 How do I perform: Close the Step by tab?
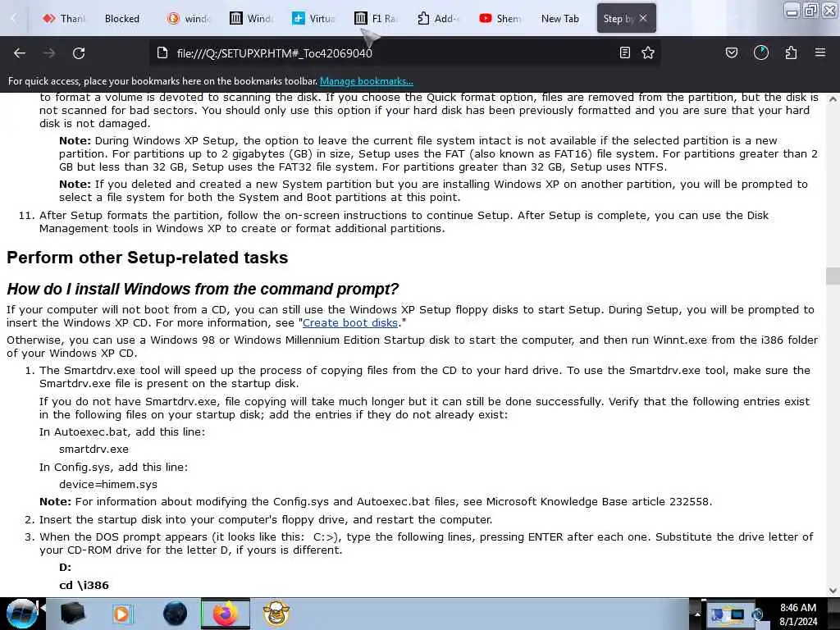[643, 18]
